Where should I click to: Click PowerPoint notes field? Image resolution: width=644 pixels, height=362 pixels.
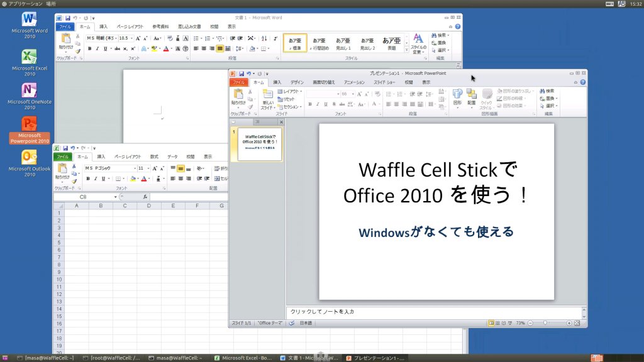click(x=434, y=312)
